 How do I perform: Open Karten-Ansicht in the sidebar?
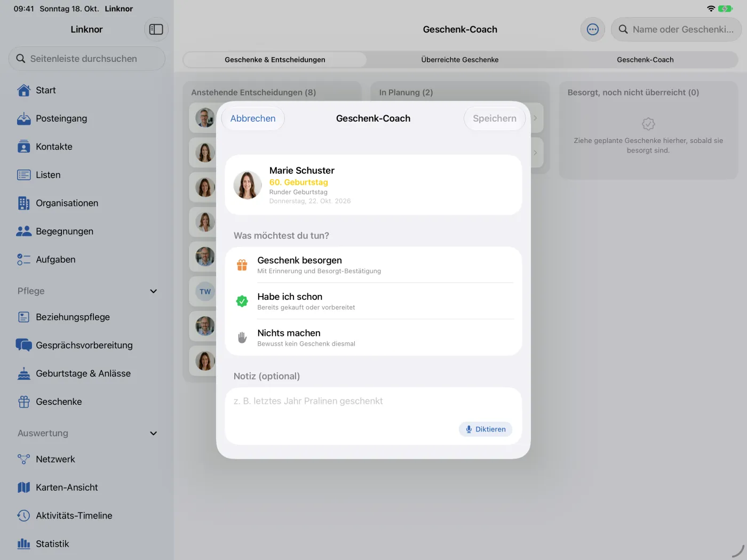[87, 487]
